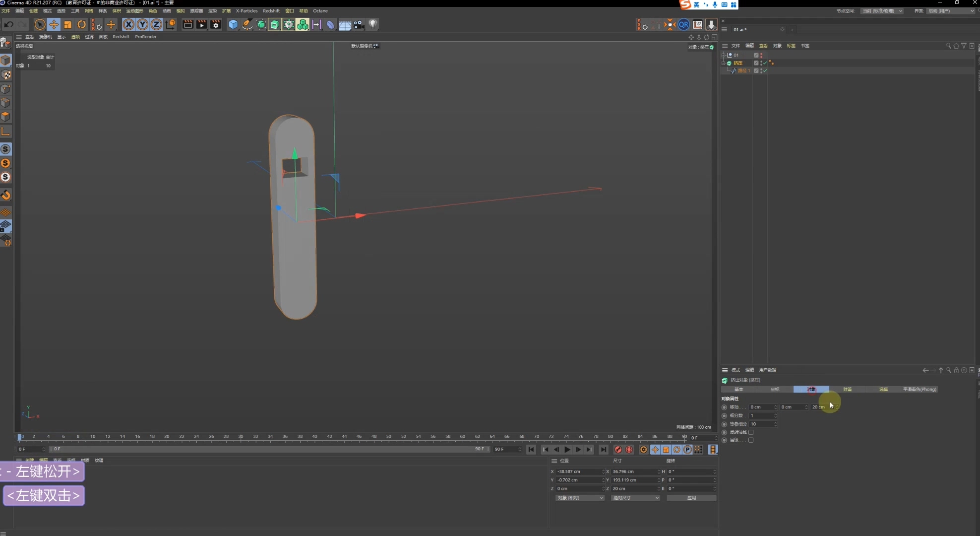
Task: Toggle the X axis lock
Action: (x=128, y=24)
